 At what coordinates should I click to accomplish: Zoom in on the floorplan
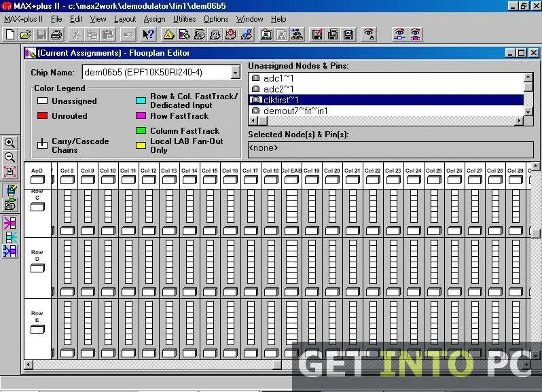pos(10,143)
